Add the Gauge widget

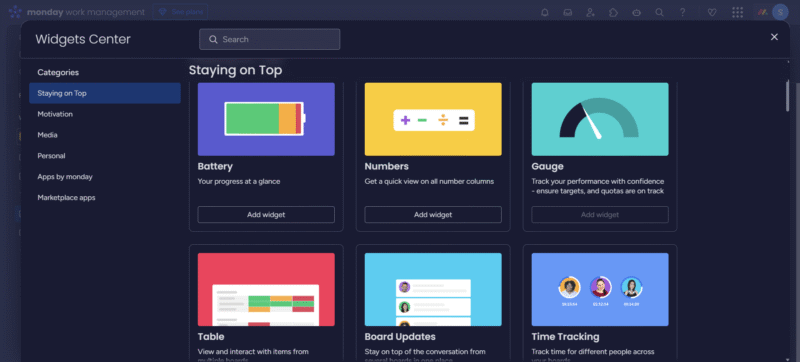point(600,215)
